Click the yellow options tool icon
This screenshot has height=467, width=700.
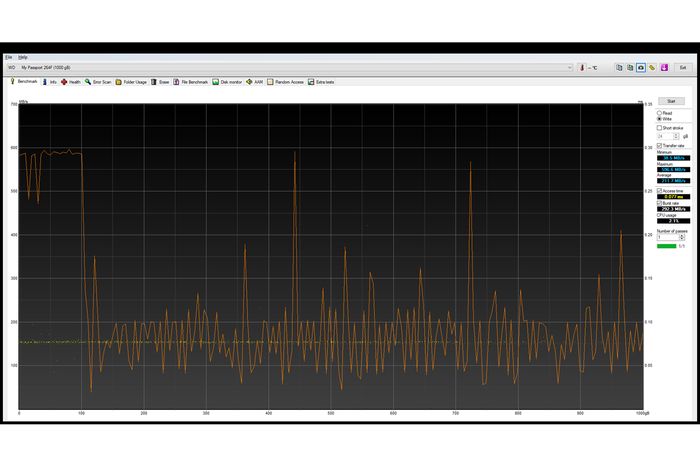pos(652,67)
